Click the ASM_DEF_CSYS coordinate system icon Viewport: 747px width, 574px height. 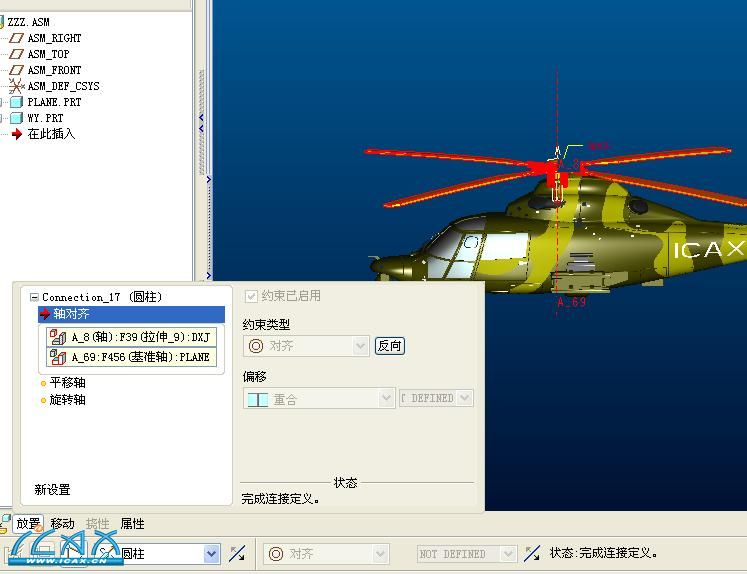[x=17, y=86]
